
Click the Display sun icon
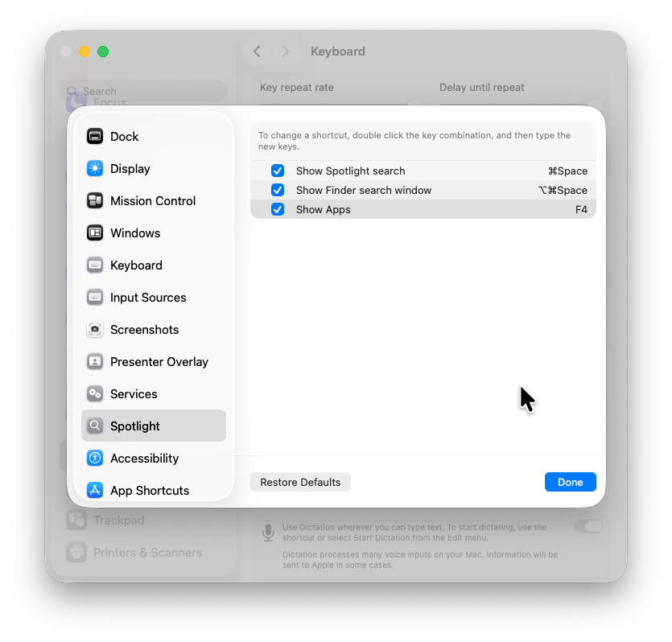[95, 169]
